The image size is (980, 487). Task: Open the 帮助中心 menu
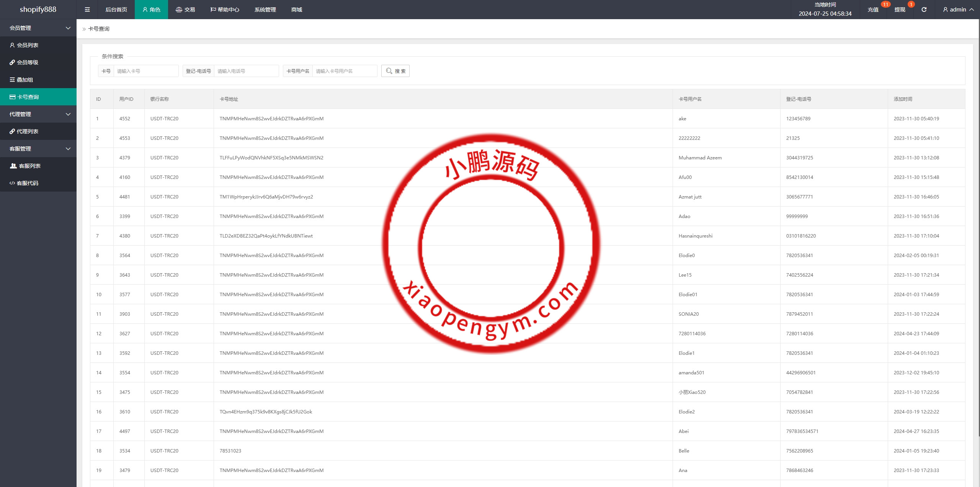tap(225, 10)
